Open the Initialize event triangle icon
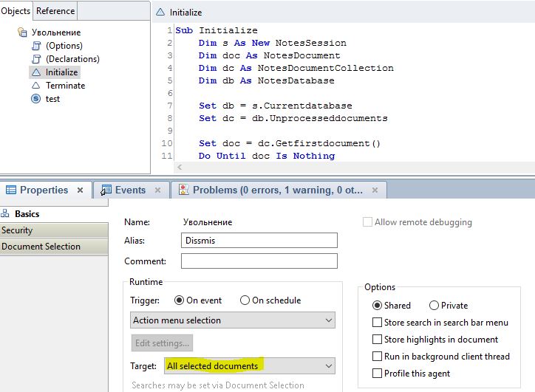The width and height of the screenshot is (535, 392). tap(35, 72)
